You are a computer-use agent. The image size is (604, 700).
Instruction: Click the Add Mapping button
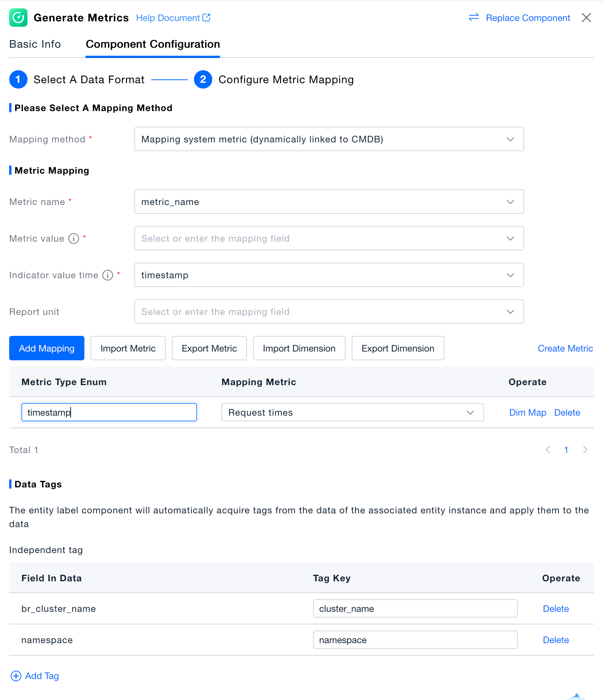47,348
